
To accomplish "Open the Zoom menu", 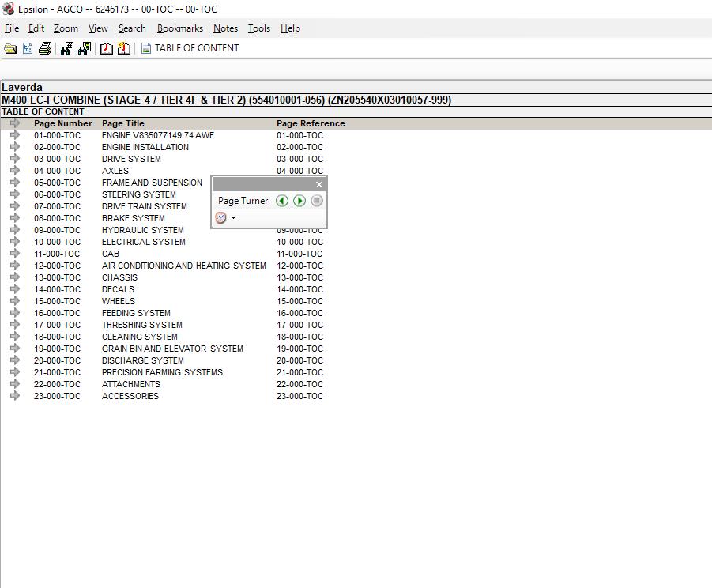I will [66, 28].
